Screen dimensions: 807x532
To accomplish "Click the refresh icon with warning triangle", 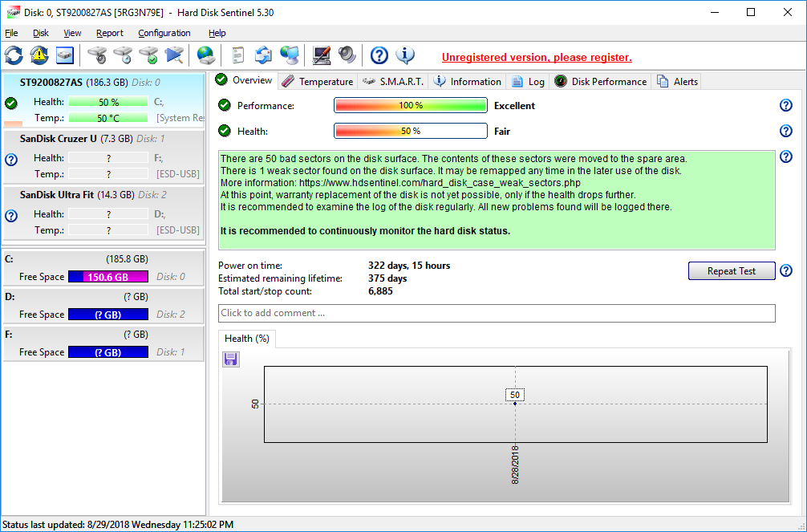I will [x=39, y=55].
